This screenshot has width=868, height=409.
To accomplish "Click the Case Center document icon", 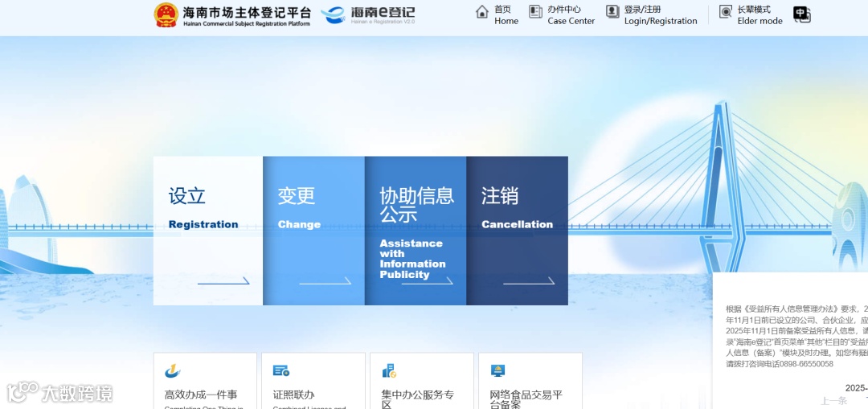I will (x=535, y=11).
